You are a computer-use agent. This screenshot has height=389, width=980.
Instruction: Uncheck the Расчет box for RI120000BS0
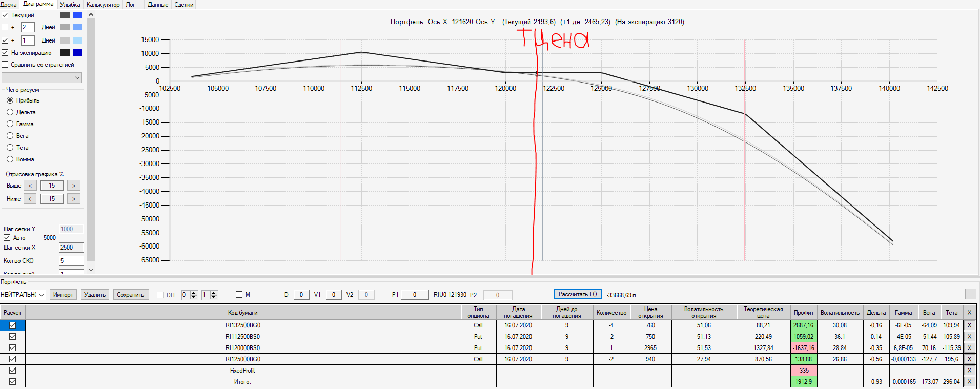pyautogui.click(x=13, y=348)
